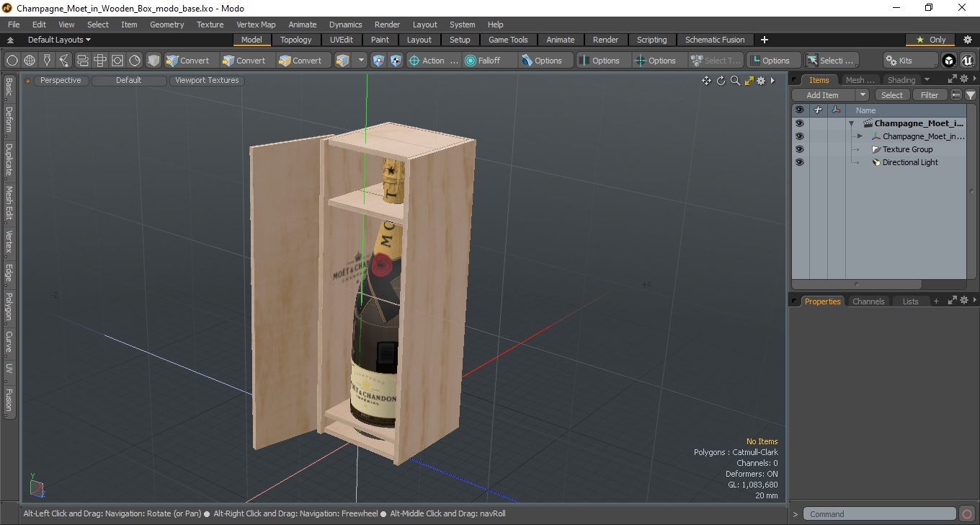
Task: Switch to the Lists tab
Action: 911,301
